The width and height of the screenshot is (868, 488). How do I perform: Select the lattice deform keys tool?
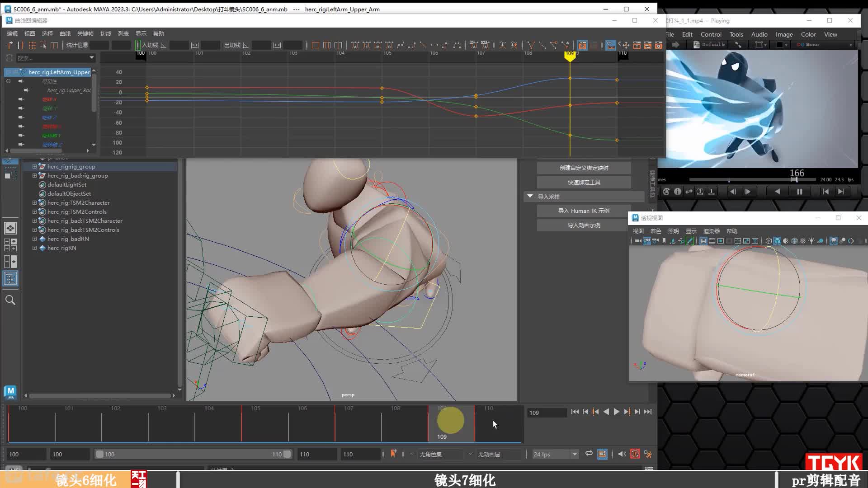pos(32,45)
